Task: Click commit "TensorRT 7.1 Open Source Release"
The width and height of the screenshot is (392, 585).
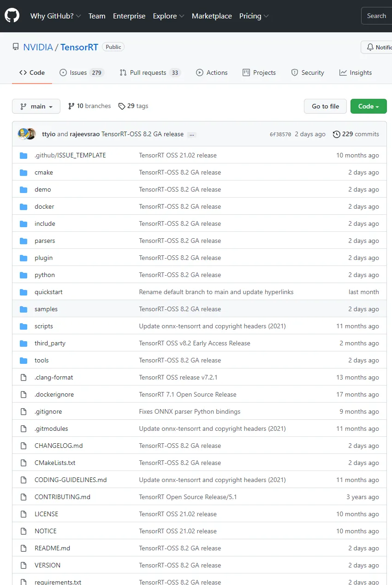Action: [x=188, y=394]
